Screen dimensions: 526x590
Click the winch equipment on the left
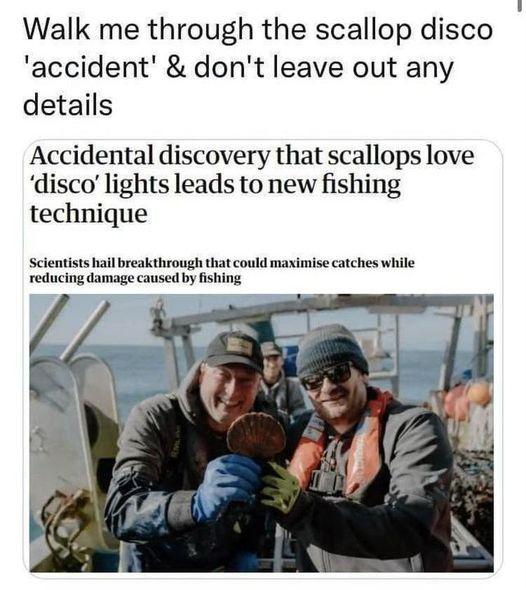71,452
